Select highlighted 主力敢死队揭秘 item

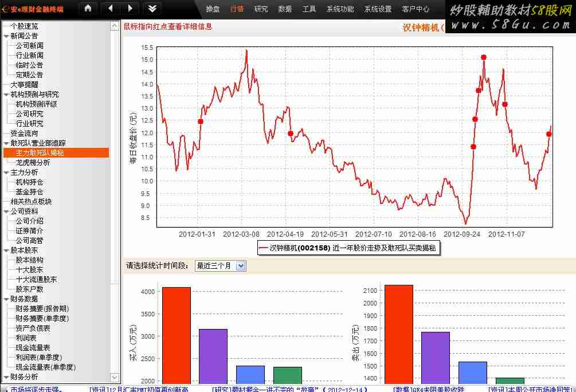click(56, 153)
